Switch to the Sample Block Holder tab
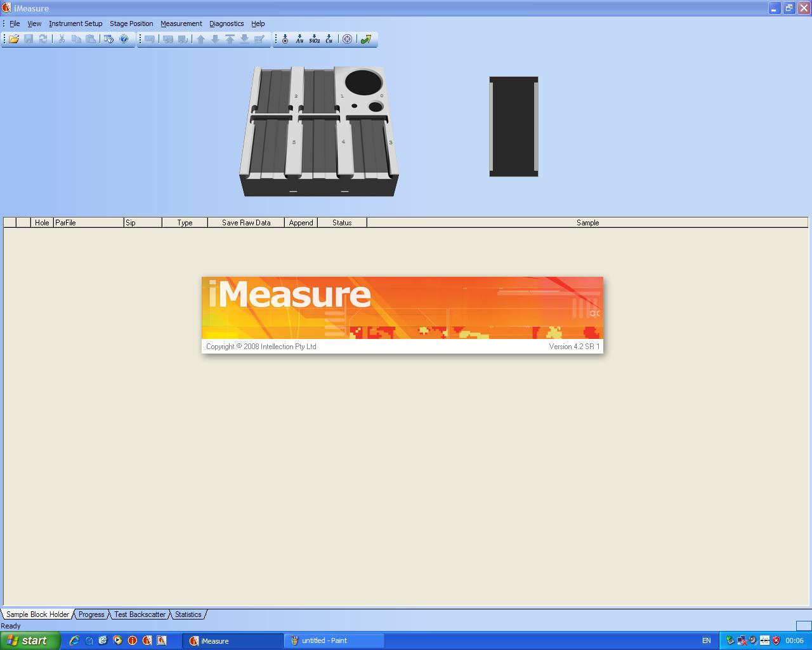Viewport: 812px width, 650px height. pos(37,614)
